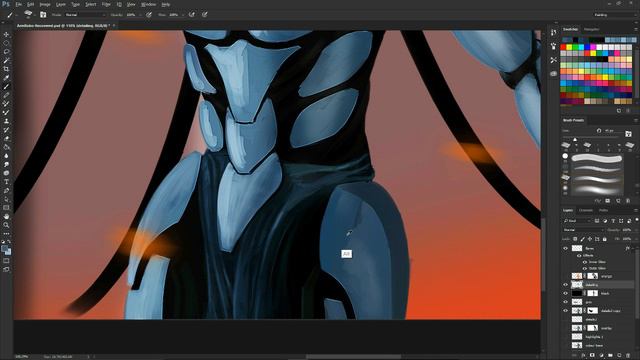Enable airbrush-style build-up icon
The height and width of the screenshot is (360, 640).
[192, 15]
